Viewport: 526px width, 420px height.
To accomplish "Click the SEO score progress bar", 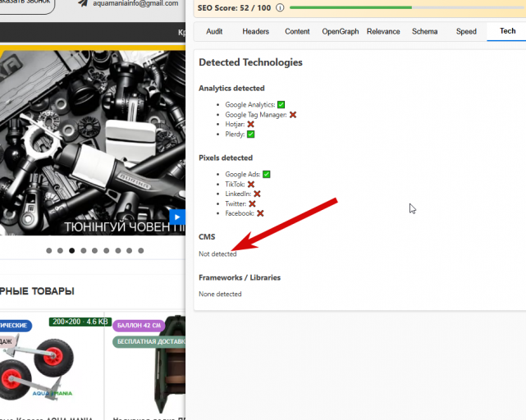I will coord(408,7).
